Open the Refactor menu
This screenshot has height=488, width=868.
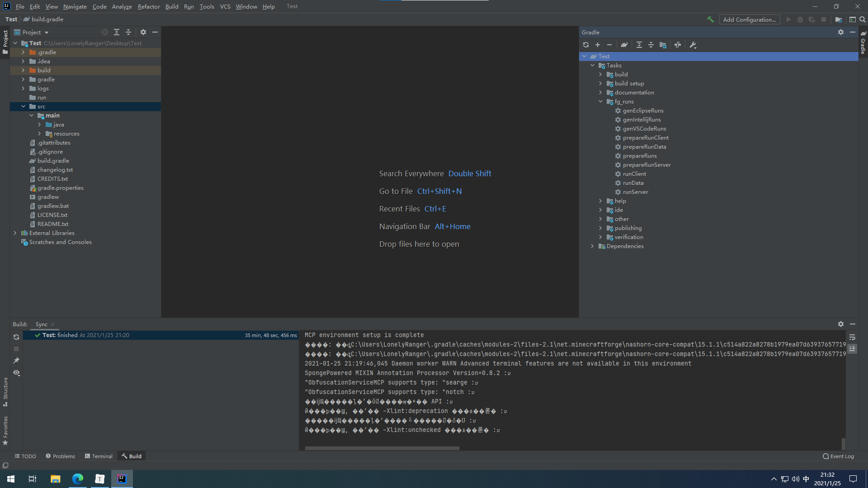(149, 6)
